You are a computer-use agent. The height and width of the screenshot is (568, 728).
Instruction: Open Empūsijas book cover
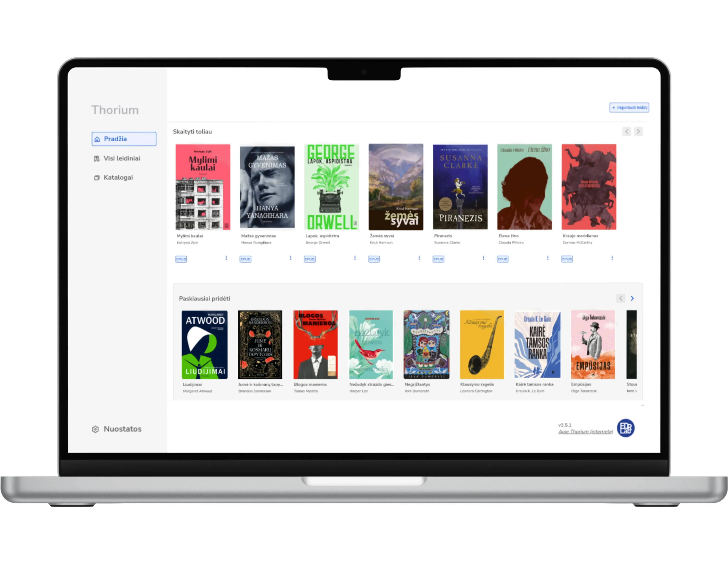coord(593,345)
